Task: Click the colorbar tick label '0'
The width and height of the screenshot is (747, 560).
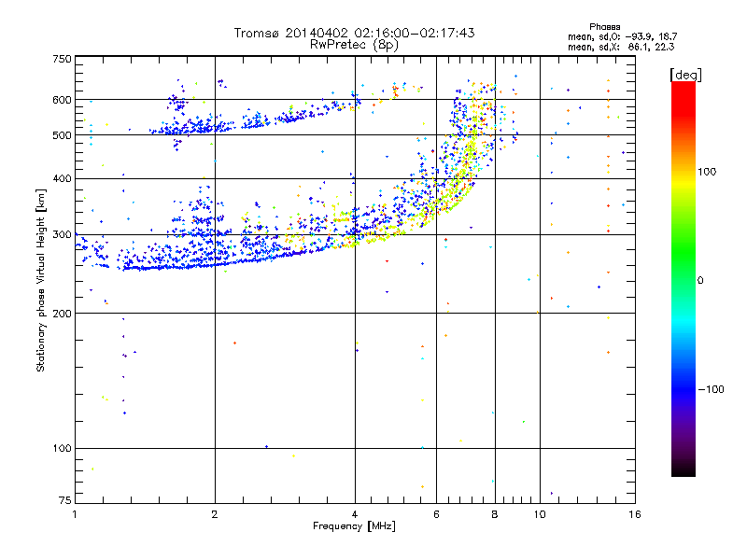Action: [x=700, y=281]
